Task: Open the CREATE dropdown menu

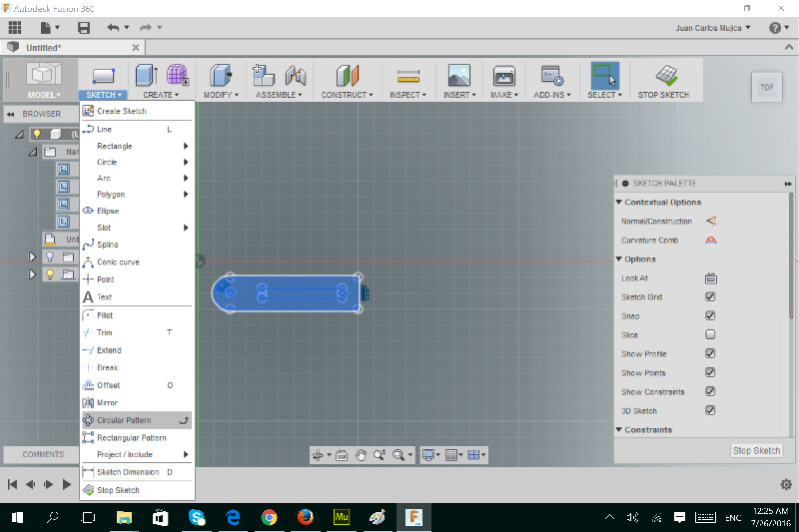Action: (x=161, y=95)
